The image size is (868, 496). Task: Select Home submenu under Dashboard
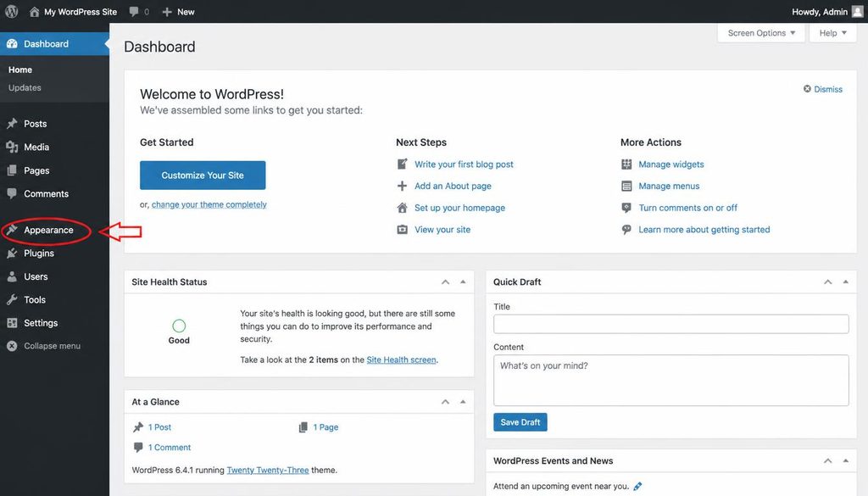tap(20, 70)
